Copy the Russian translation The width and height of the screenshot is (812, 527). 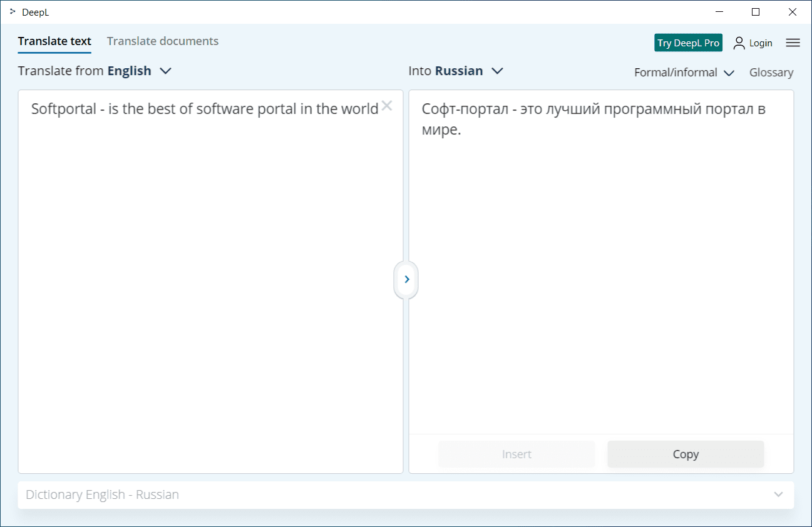point(686,454)
